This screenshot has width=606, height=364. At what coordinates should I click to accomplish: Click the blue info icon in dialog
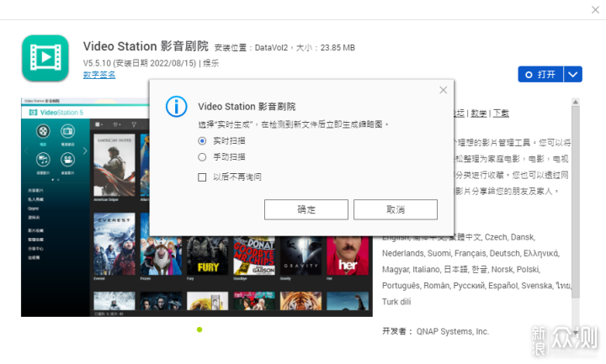coord(177,107)
